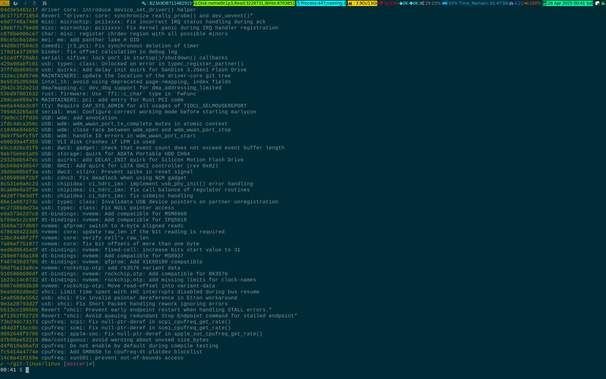Image resolution: width=606 pixels, height=379 pixels.
Task: Select 'char: misc: register chrdev region' commit line
Action: [x=114, y=34]
